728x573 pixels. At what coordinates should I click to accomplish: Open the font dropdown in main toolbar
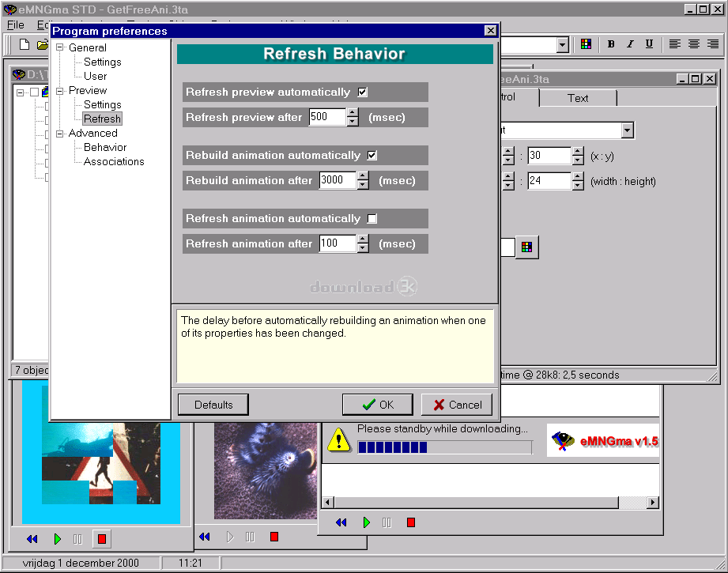(562, 45)
